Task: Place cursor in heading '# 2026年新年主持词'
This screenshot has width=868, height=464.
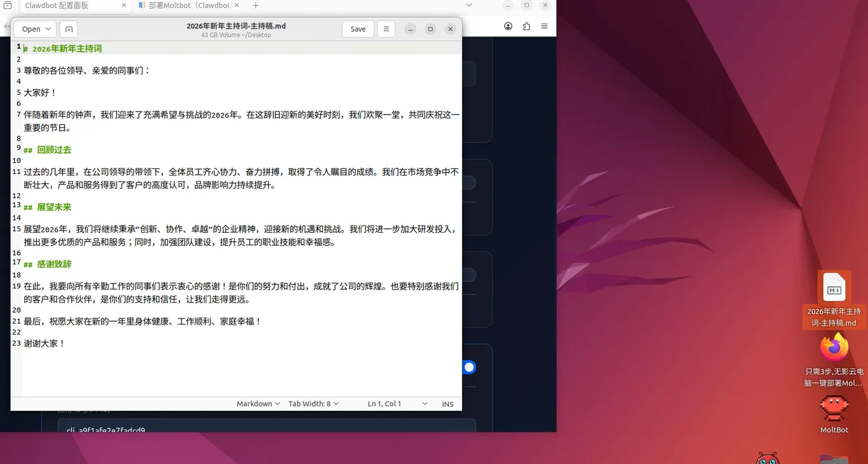Action: point(63,48)
